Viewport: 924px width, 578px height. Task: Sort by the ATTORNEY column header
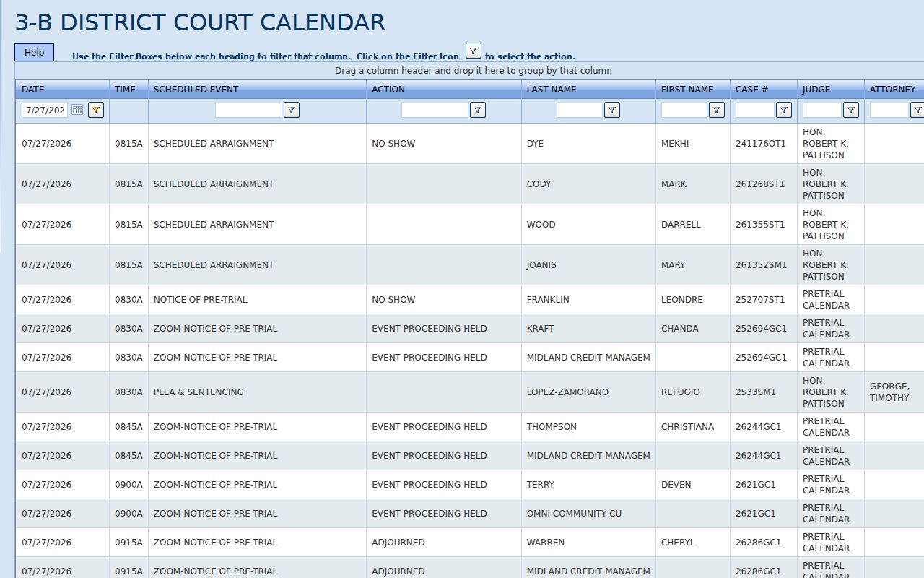pyautogui.click(x=892, y=90)
